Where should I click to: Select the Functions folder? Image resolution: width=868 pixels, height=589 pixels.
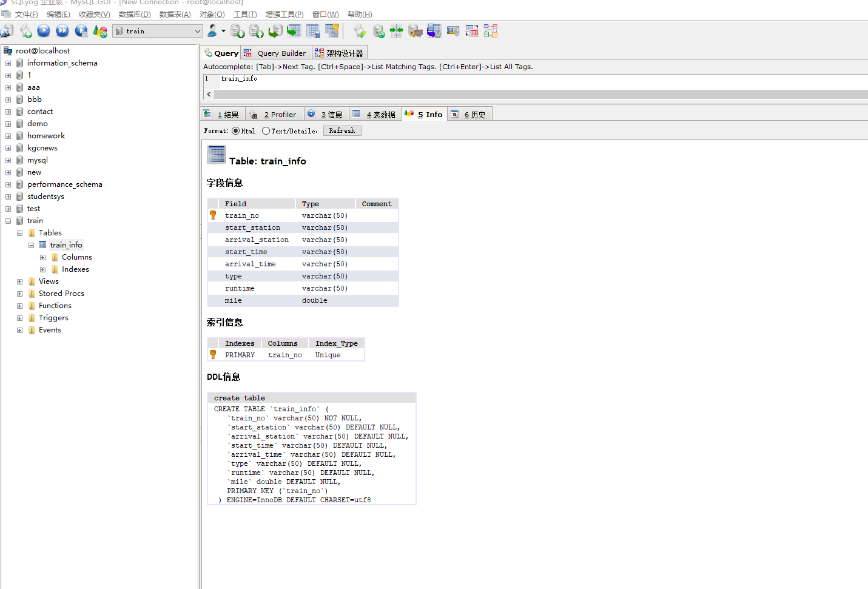(55, 306)
